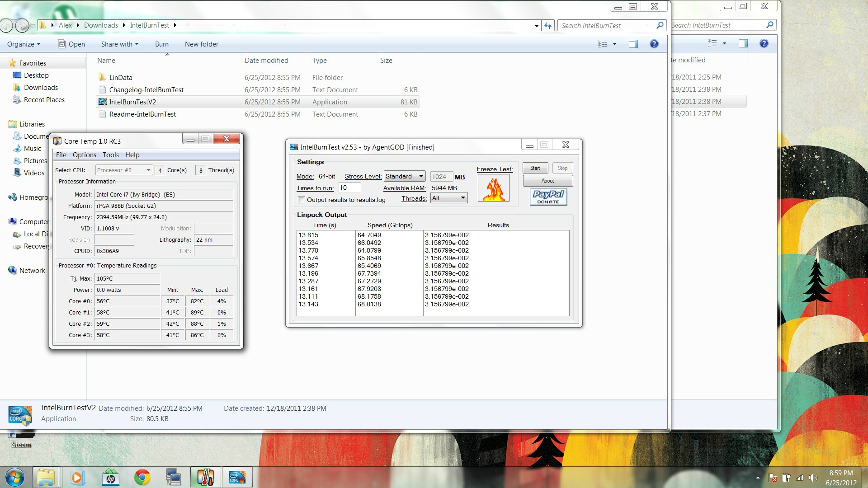The height and width of the screenshot is (488, 868).
Task: Open Windows Start menu orb
Action: tap(14, 477)
